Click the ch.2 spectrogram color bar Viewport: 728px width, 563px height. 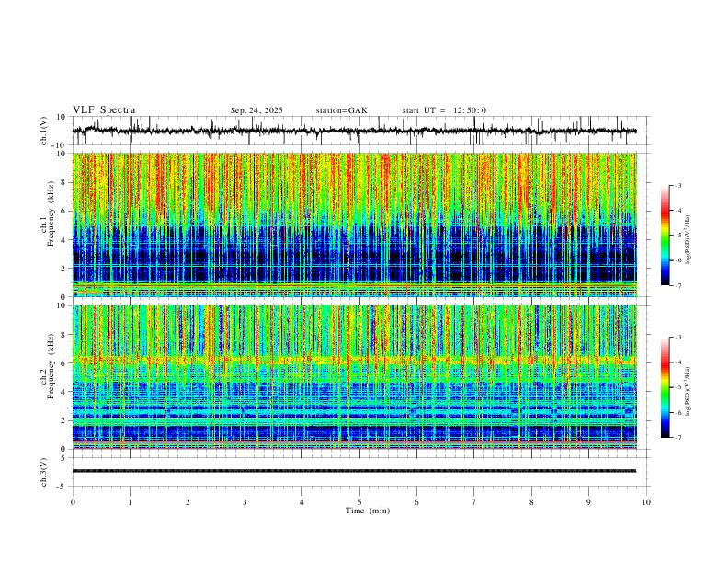(665, 387)
